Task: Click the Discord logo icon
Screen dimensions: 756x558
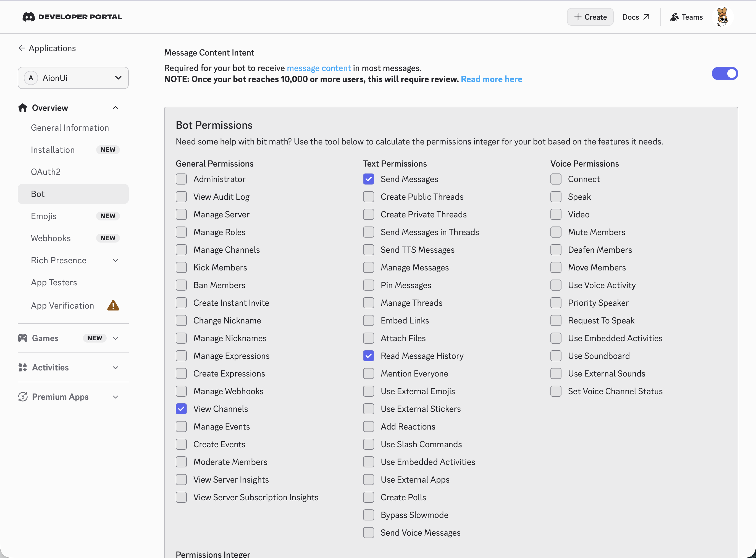Action: tap(28, 17)
